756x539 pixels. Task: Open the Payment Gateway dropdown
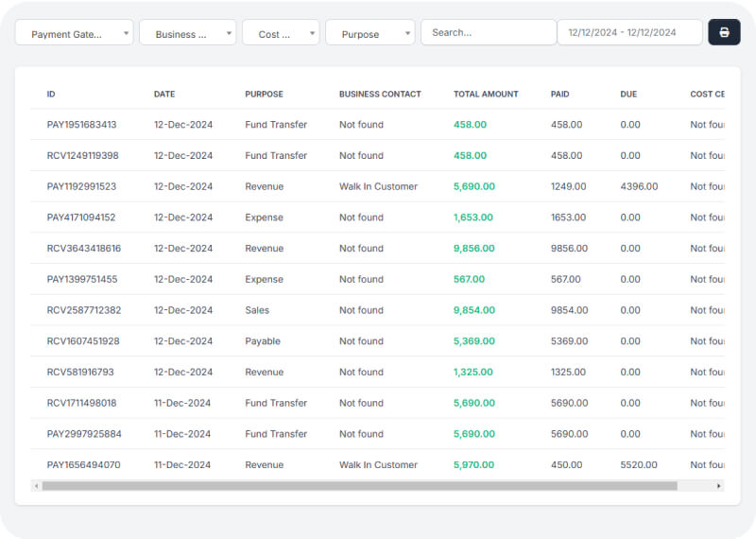[x=74, y=33]
